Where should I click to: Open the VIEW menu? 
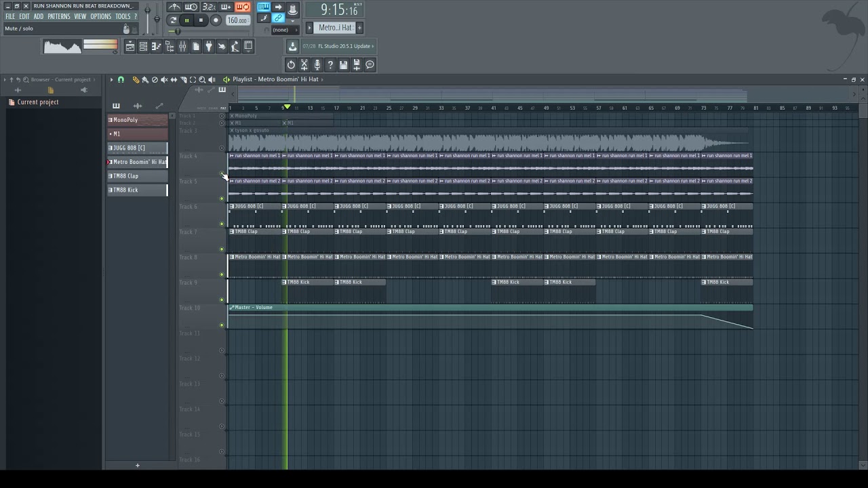point(80,16)
